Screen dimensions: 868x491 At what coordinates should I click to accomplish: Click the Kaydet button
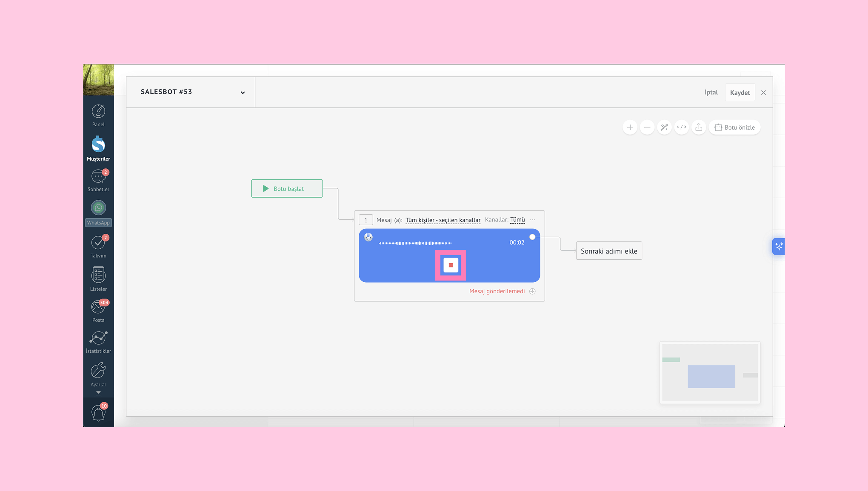pos(740,93)
